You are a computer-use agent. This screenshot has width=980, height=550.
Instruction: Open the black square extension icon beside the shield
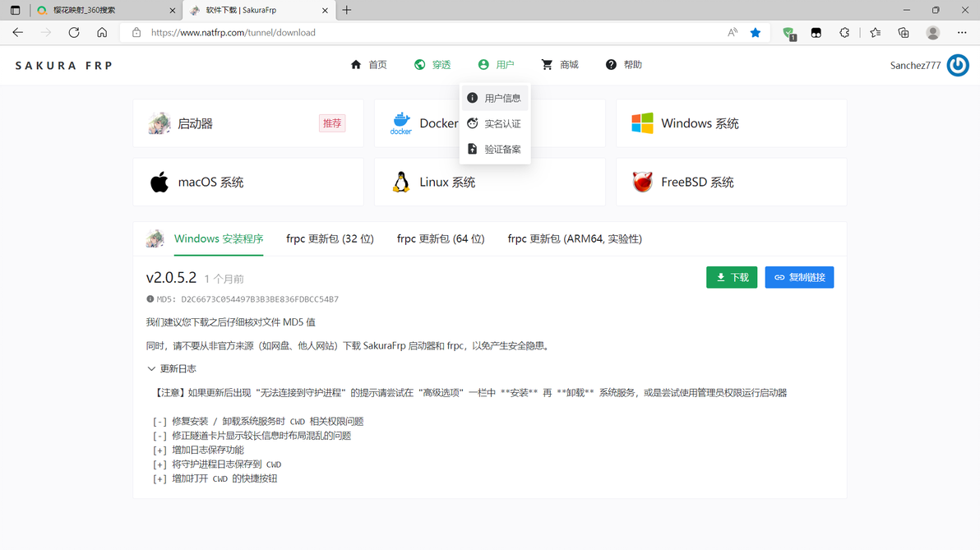coord(816,33)
